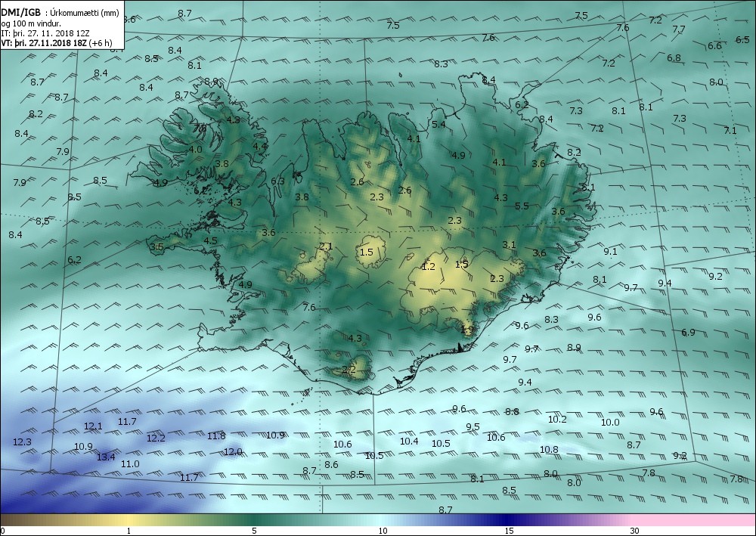Click the color scale label '15'
The width and height of the screenshot is (756, 536).
click(509, 531)
